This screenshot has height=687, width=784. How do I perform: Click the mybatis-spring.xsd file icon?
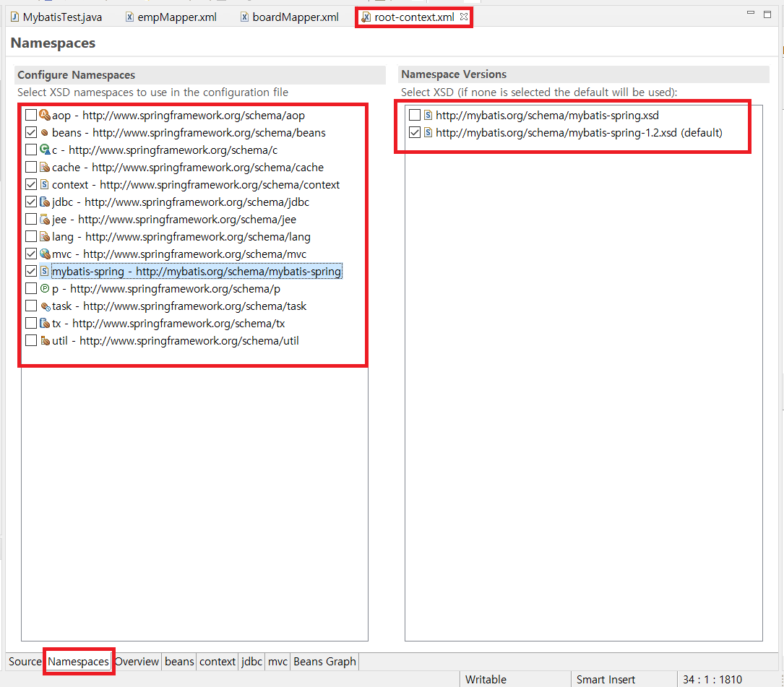(428, 115)
